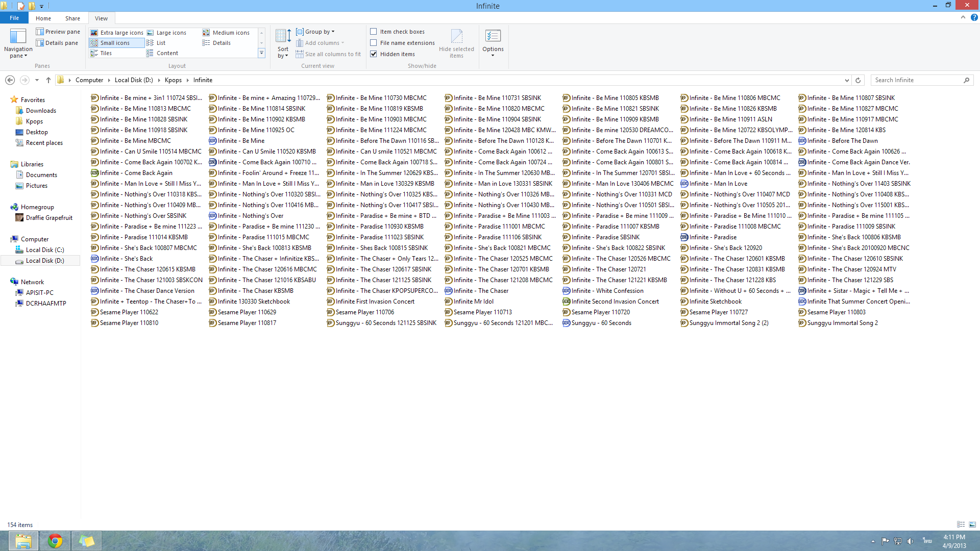Click the Up one level arrow
Screen dimensions: 980x551
click(48, 80)
